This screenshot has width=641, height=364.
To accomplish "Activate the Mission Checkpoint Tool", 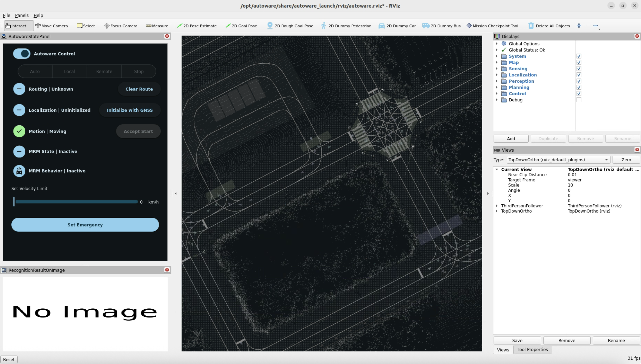I will coord(492,26).
